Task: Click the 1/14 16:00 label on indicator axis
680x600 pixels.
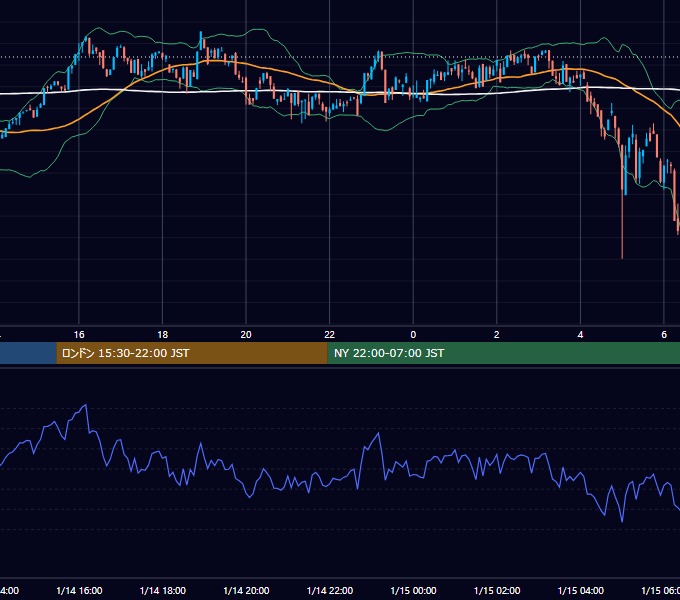Action: point(79,591)
